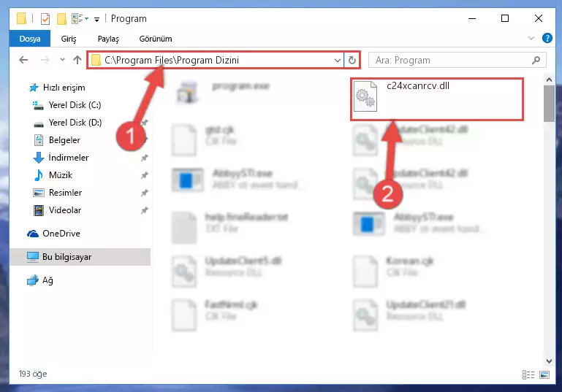Image resolution: width=562 pixels, height=392 pixels.
Task: Select Ağ in the navigation pane
Action: [48, 280]
